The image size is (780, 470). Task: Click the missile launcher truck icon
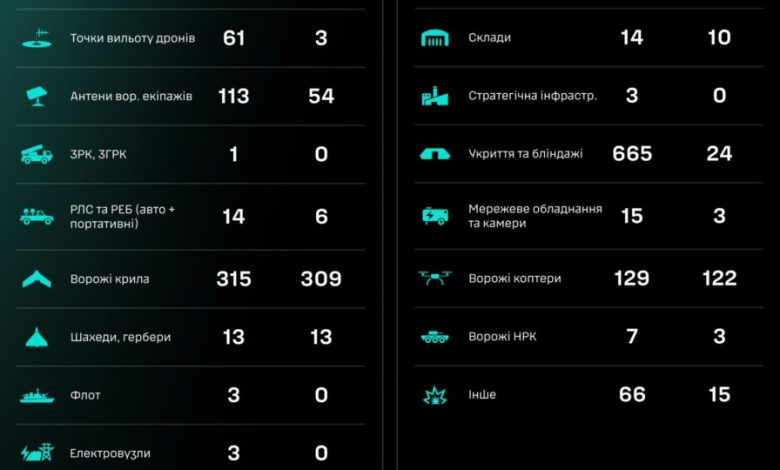click(x=37, y=154)
